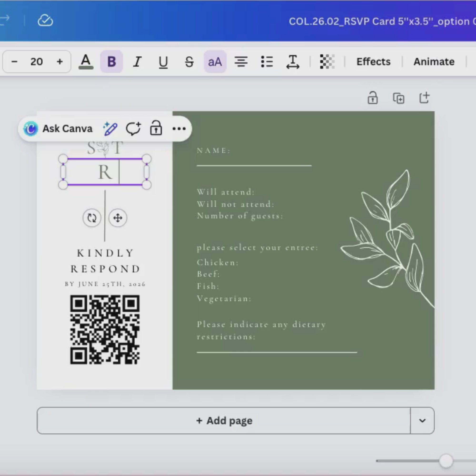Select the Beef: option text

(208, 274)
